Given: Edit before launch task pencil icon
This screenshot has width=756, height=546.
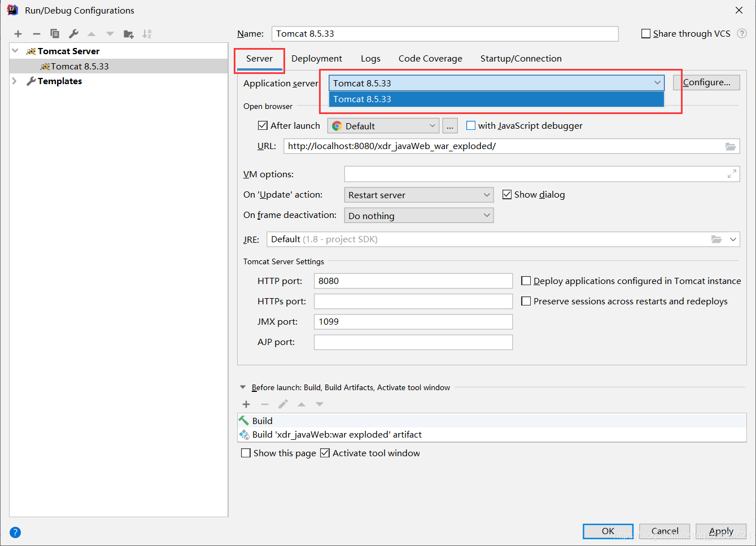Looking at the screenshot, I should (x=283, y=404).
